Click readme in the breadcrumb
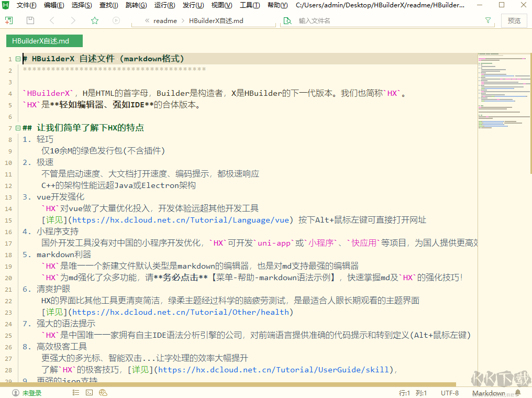The height and width of the screenshot is (398, 532). pyautogui.click(x=165, y=21)
